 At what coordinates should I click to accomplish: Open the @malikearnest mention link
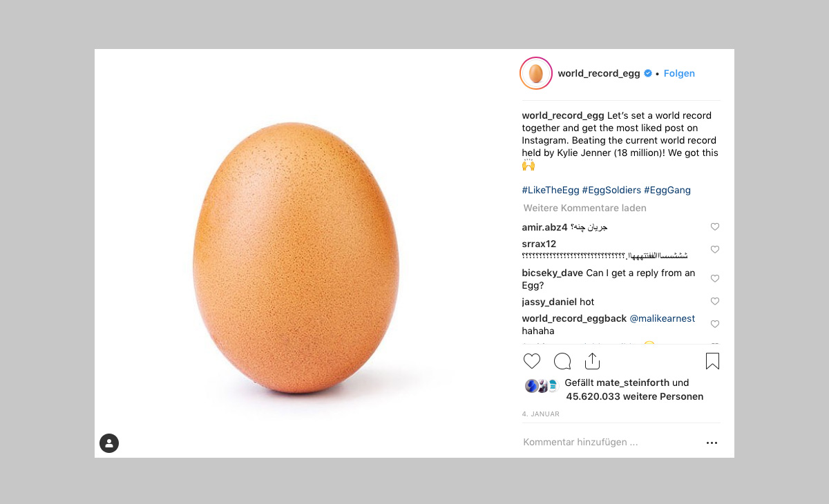(662, 318)
